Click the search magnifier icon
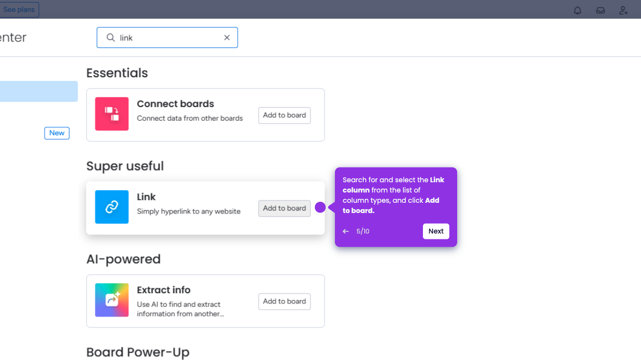Viewport: 641px width, 364px height. tap(111, 38)
